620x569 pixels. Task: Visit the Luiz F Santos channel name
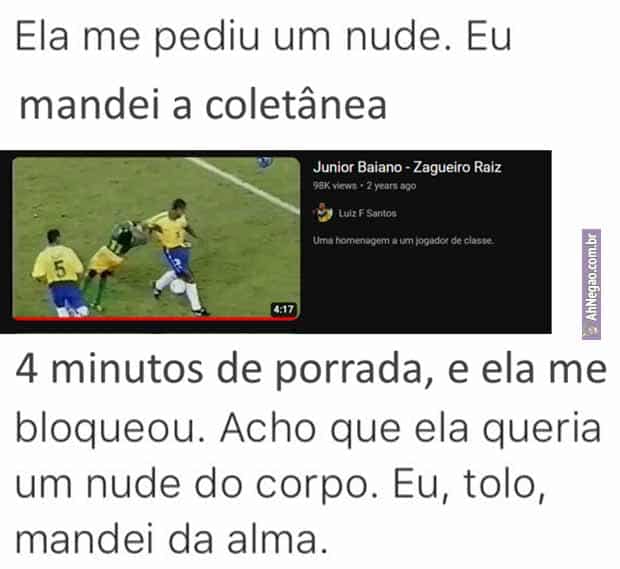click(x=367, y=214)
